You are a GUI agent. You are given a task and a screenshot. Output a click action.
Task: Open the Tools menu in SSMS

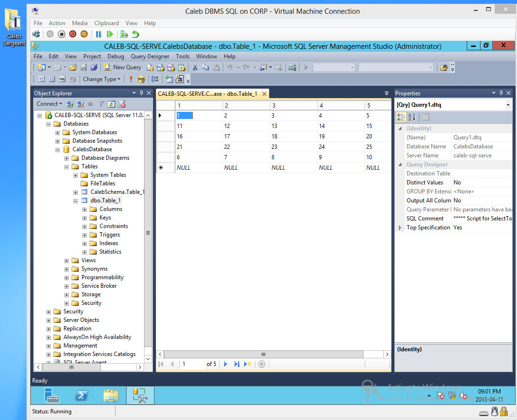(x=182, y=56)
